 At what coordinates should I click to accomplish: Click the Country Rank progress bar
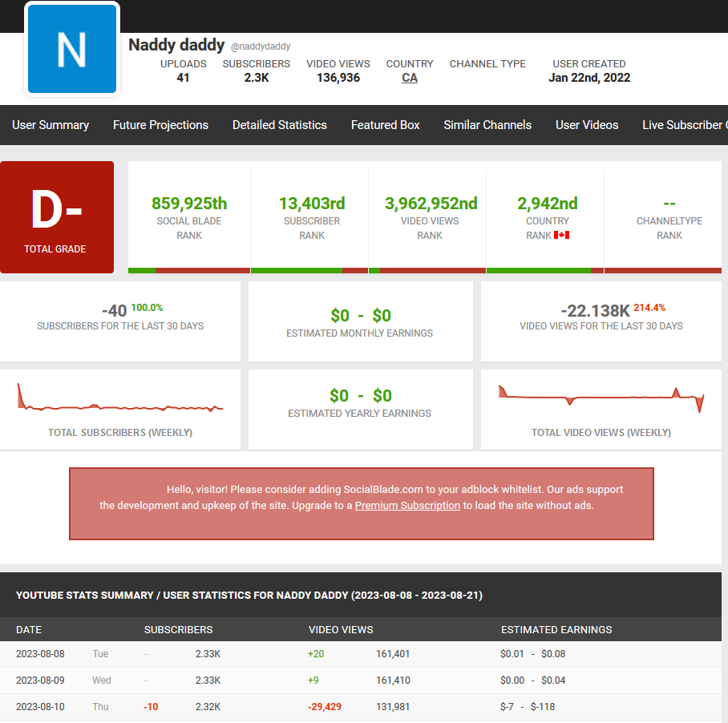coord(545,271)
